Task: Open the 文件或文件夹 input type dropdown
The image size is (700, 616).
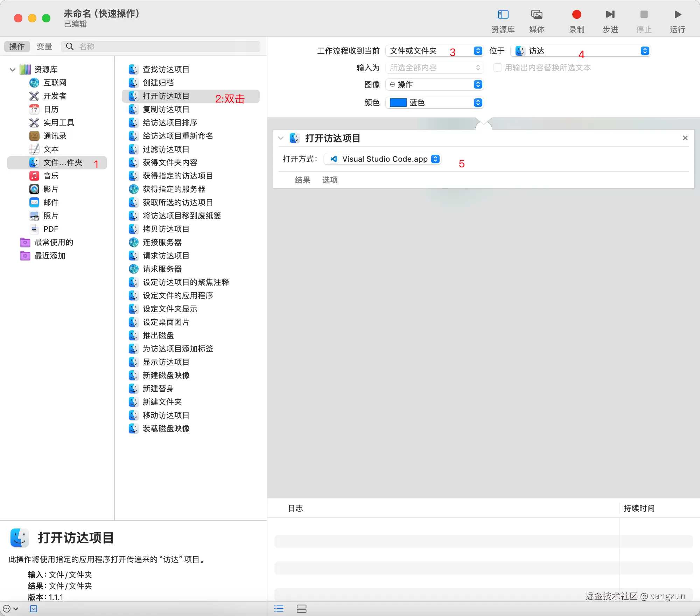Action: 434,51
